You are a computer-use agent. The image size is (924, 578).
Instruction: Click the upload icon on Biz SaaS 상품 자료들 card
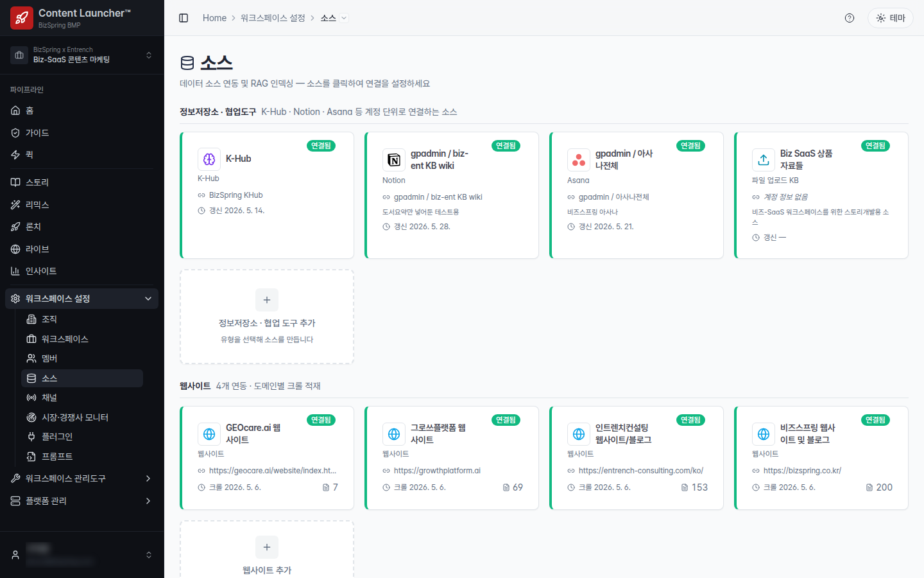point(764,160)
